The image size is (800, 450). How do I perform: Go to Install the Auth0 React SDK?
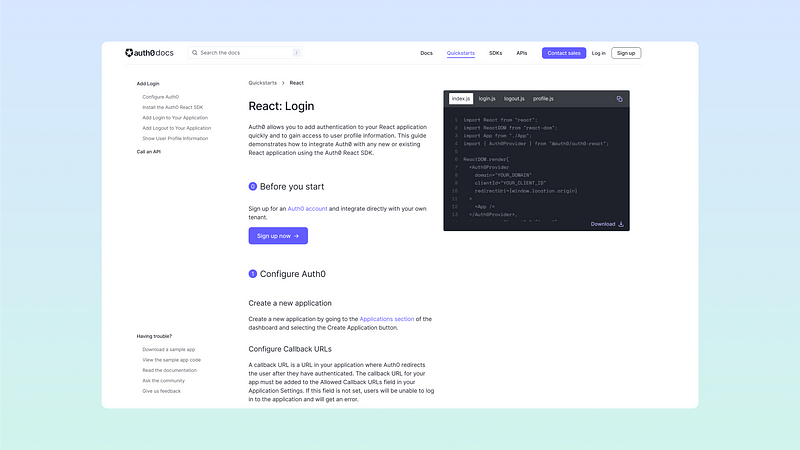point(172,107)
